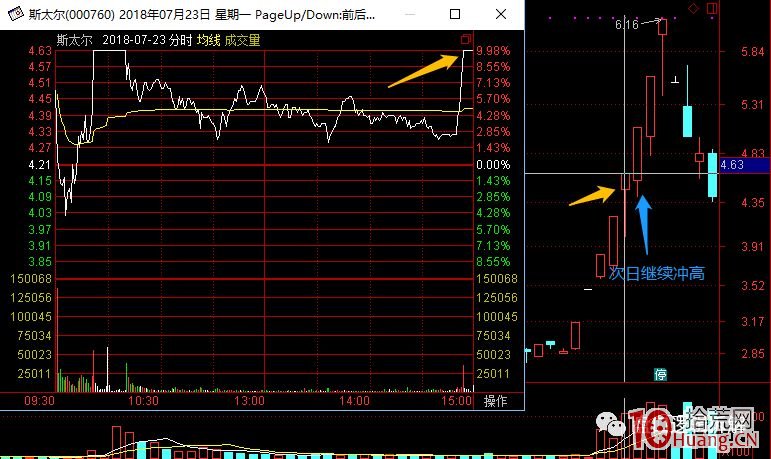
Task: Click the cyan 停 marker below the candles
Action: pos(660,374)
